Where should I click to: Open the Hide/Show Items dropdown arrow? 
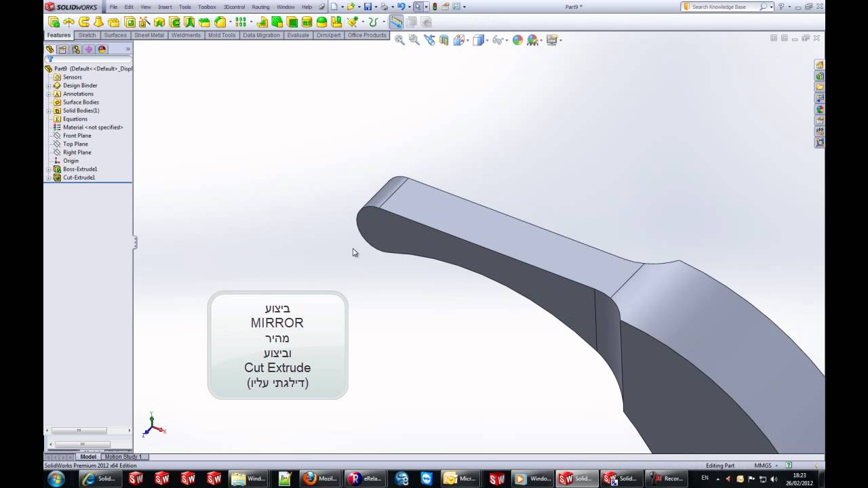[506, 40]
